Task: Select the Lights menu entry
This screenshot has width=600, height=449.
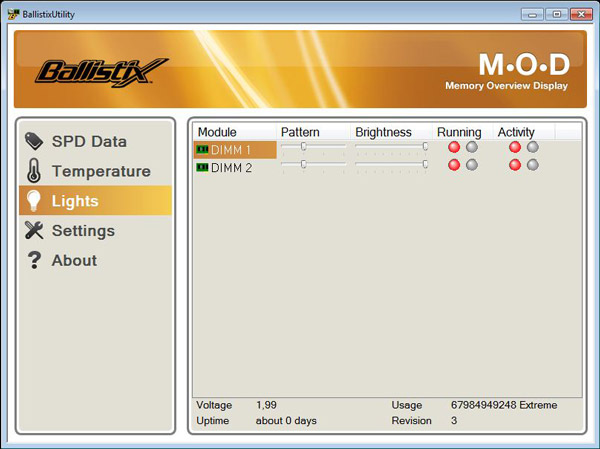Action: click(96, 201)
